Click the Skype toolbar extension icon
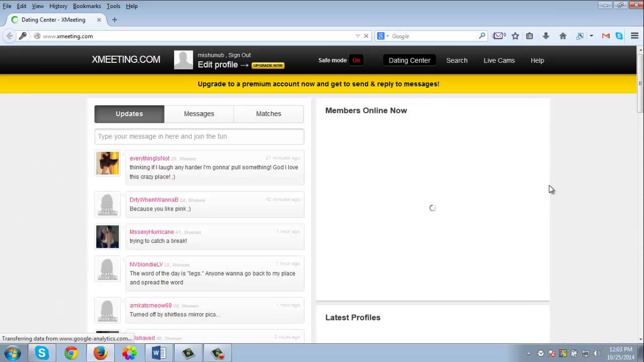The image size is (644, 362). (619, 36)
